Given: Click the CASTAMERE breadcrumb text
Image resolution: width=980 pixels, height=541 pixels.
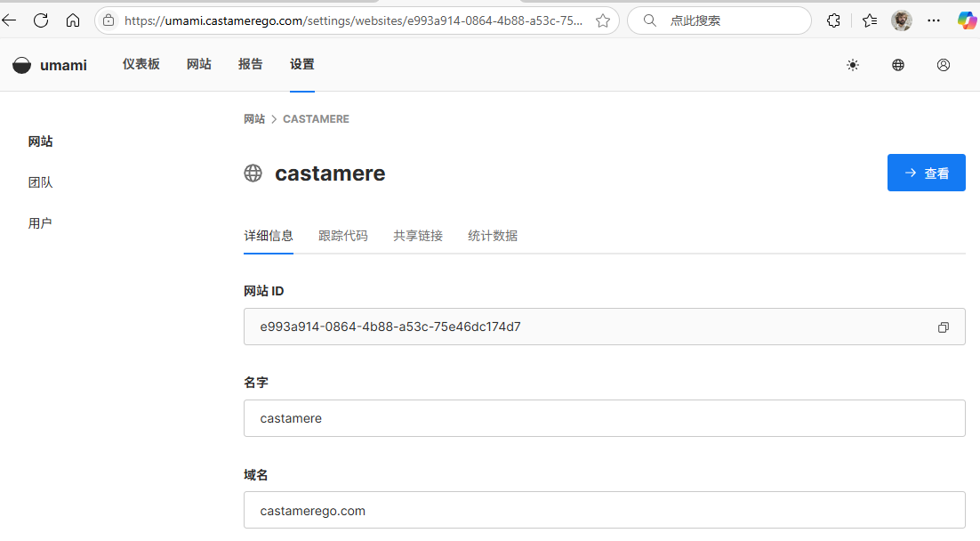Looking at the screenshot, I should 316,119.
